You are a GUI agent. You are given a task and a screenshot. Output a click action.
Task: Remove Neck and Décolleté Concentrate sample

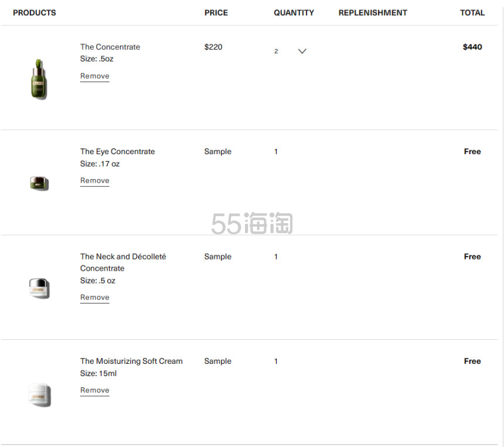95,298
